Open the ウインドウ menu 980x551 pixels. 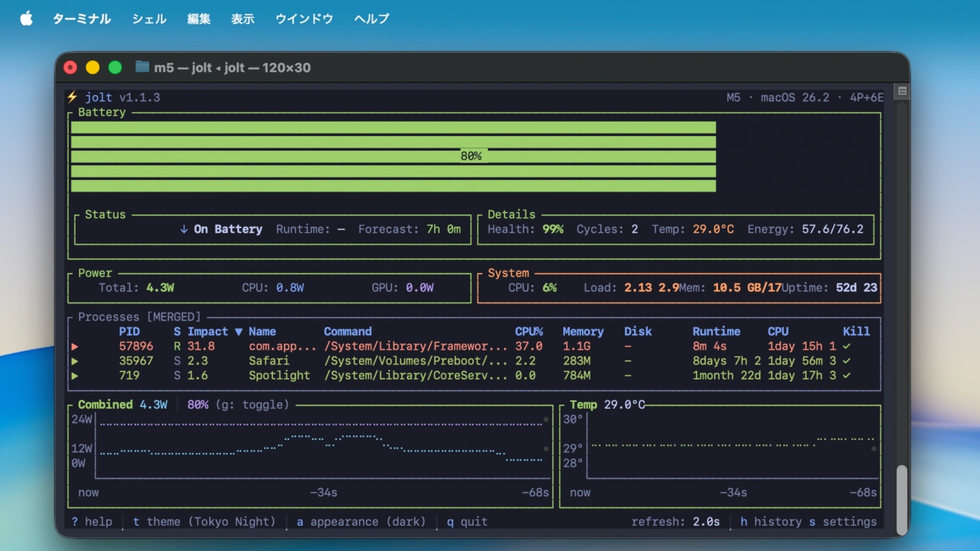(x=304, y=18)
